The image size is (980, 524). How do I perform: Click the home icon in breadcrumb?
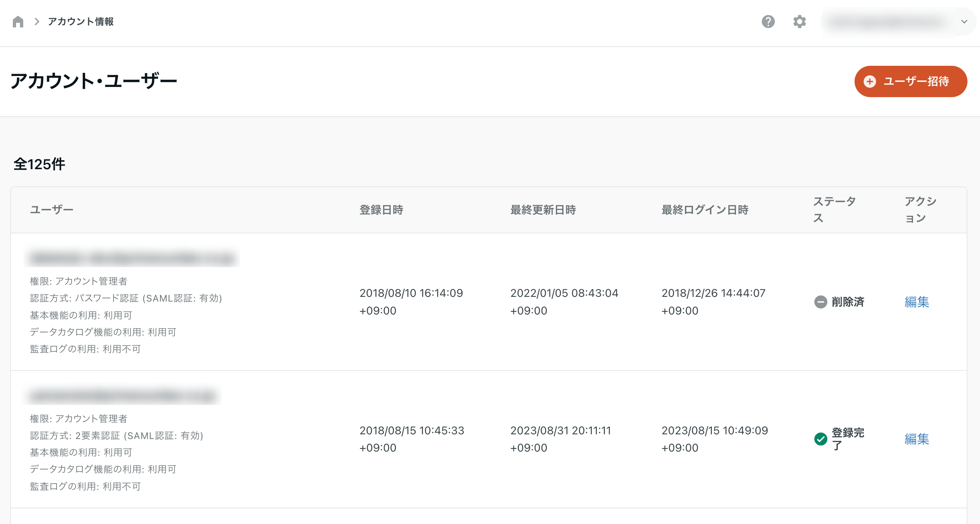[18, 22]
